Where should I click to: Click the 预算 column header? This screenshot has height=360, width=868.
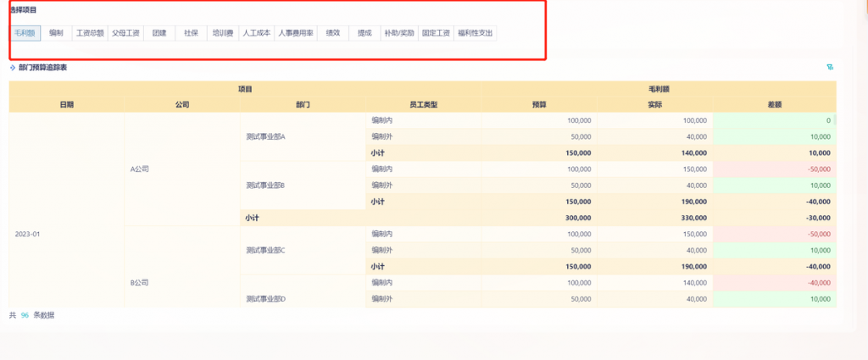(x=538, y=104)
